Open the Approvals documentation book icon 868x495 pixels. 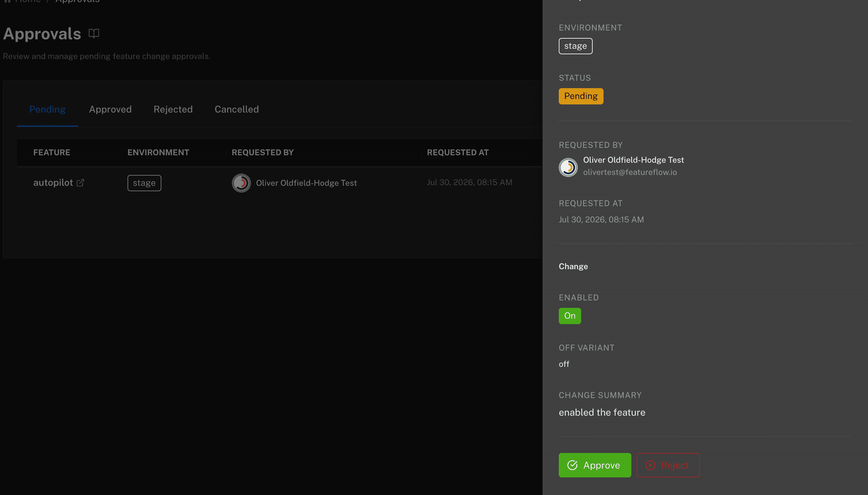[x=94, y=33]
